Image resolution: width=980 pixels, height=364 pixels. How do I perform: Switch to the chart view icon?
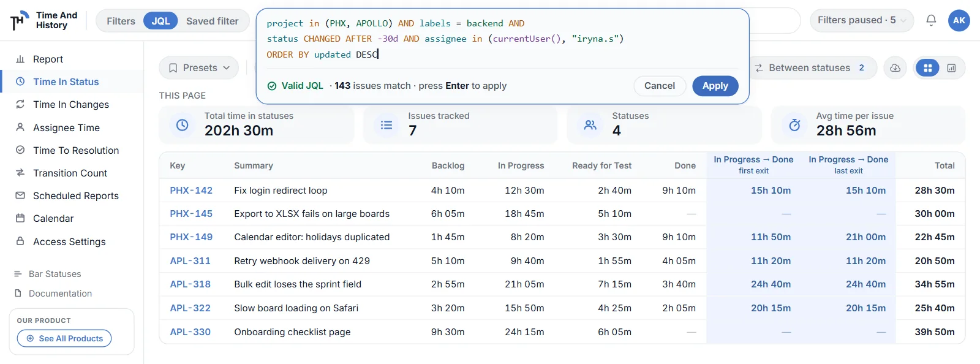click(951, 68)
